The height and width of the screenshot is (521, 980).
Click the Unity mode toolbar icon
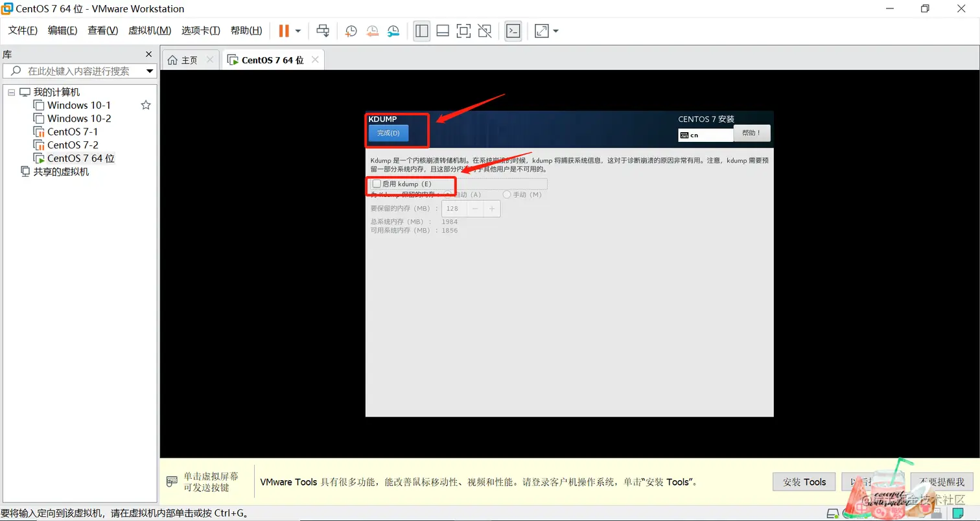point(484,30)
